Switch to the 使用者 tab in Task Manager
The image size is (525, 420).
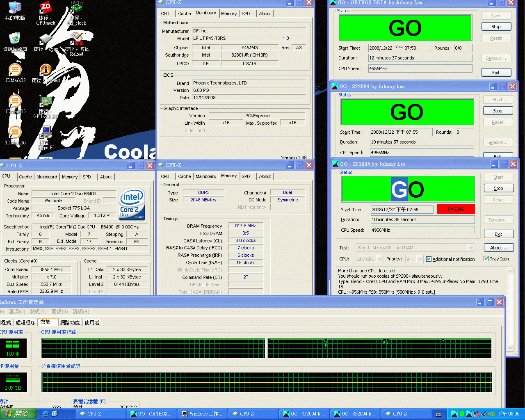click(x=92, y=323)
